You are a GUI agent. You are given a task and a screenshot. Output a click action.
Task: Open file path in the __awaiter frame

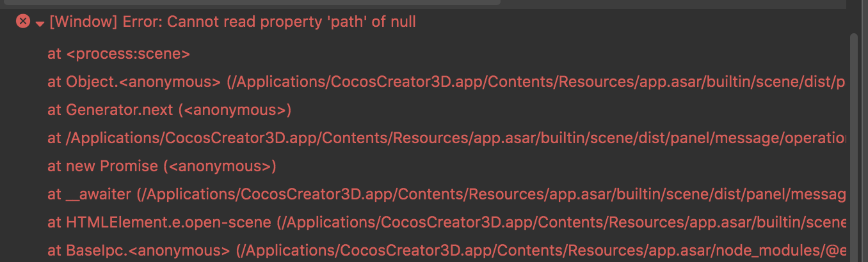493,194
